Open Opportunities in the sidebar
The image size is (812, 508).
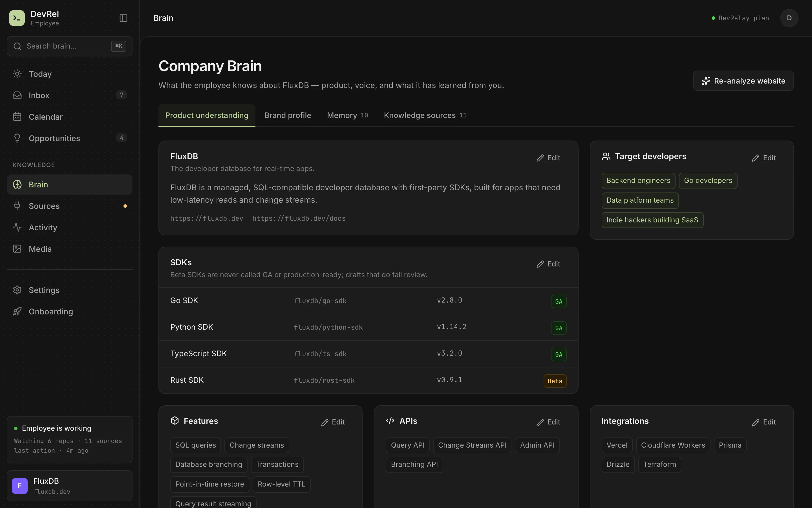coord(69,138)
